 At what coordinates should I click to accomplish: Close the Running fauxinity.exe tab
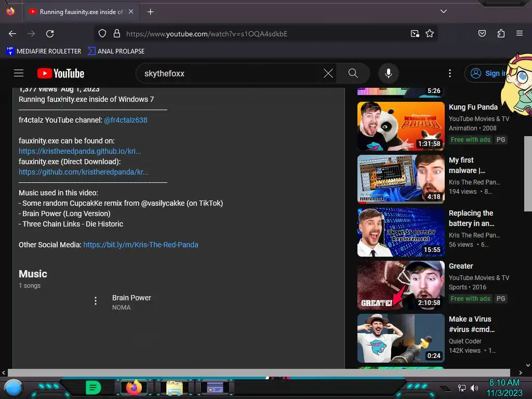coord(131,11)
